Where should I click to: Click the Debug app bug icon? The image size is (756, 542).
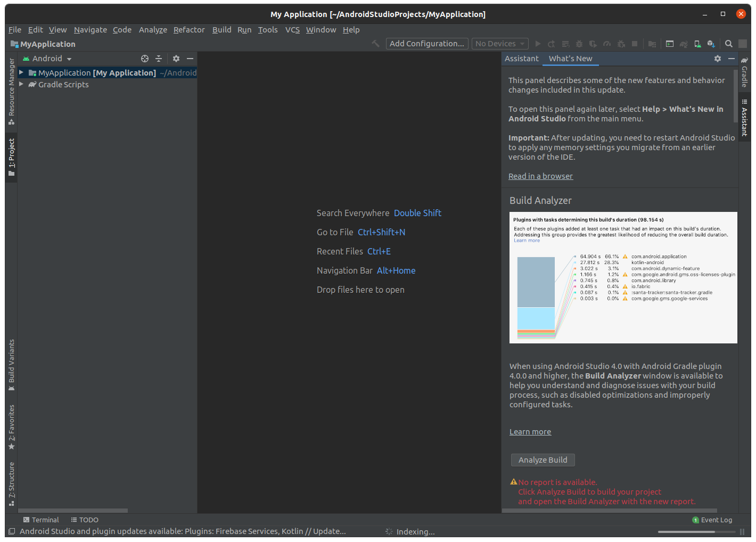(579, 44)
